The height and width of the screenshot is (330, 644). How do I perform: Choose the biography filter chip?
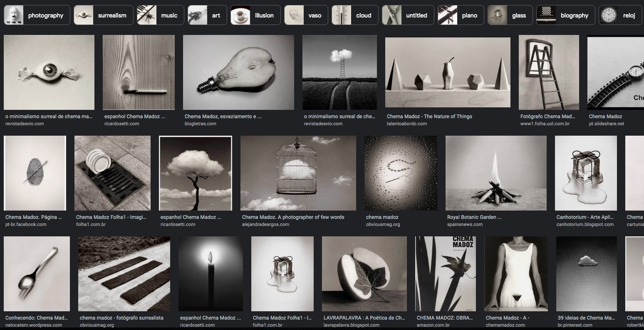pyautogui.click(x=565, y=15)
